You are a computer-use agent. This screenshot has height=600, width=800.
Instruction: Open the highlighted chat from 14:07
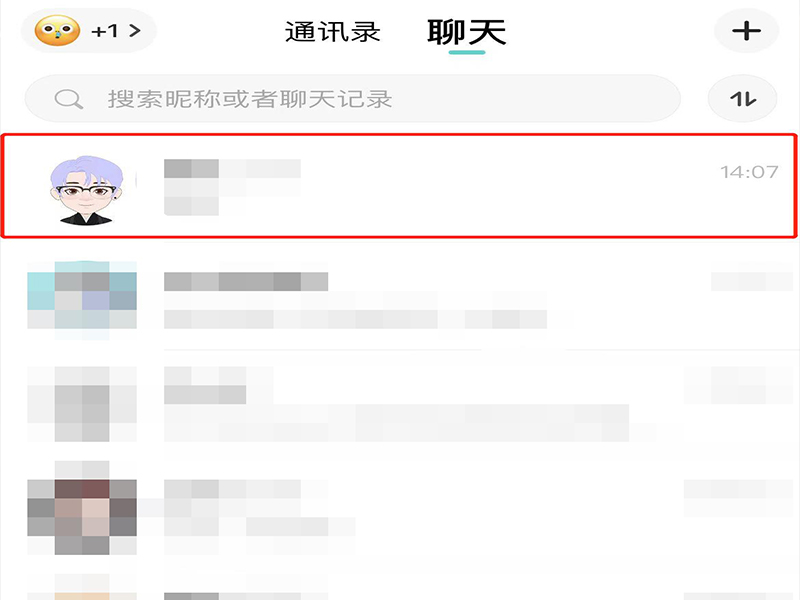click(399, 186)
